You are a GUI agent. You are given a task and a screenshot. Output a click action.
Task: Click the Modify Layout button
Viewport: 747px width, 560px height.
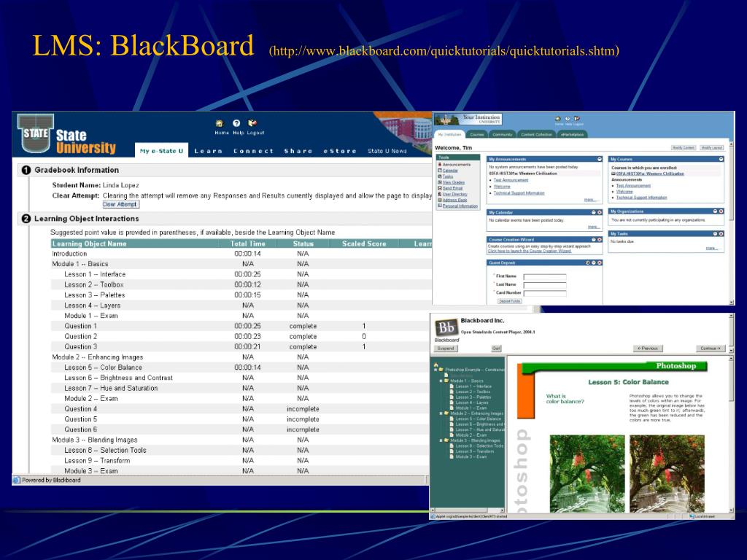point(712,147)
